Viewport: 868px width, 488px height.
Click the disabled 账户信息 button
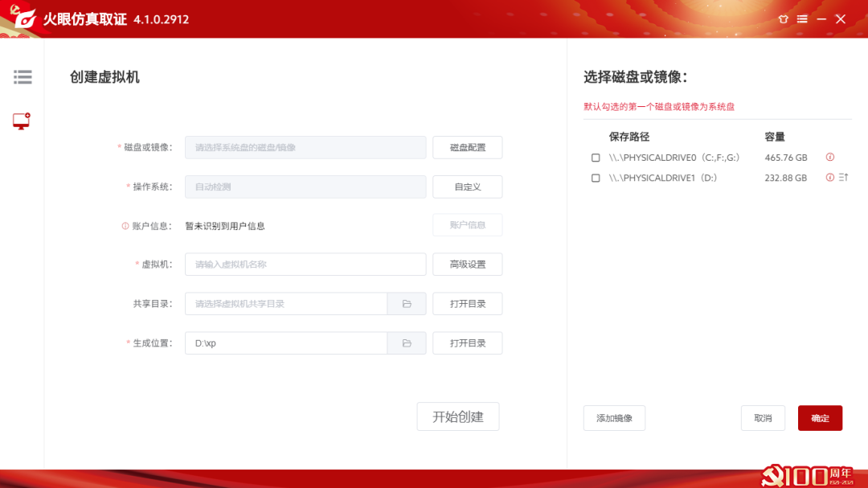[468, 225]
